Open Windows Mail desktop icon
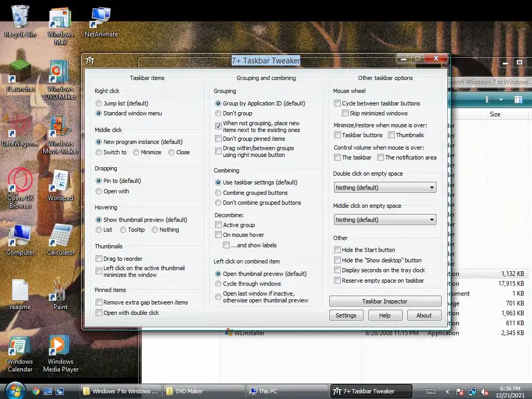532x399 pixels. [x=60, y=25]
